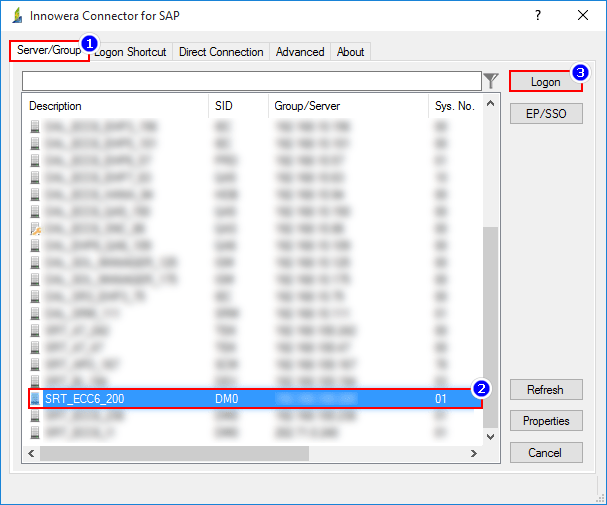This screenshot has height=505, width=607.
Task: Click the vertical scrollbar down arrow
Action: [x=490, y=437]
